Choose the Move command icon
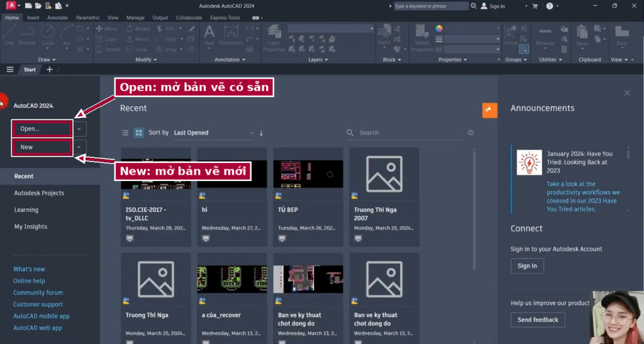644x344 pixels. click(99, 29)
